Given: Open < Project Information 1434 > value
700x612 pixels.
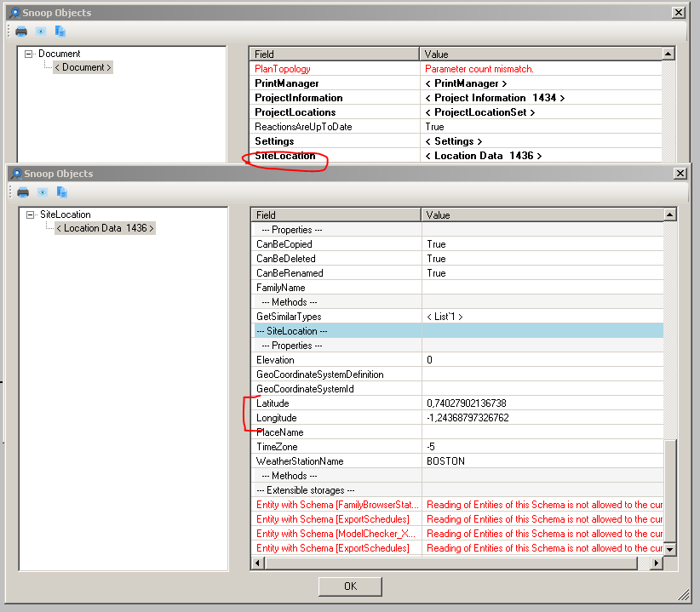Looking at the screenshot, I should pos(495,98).
